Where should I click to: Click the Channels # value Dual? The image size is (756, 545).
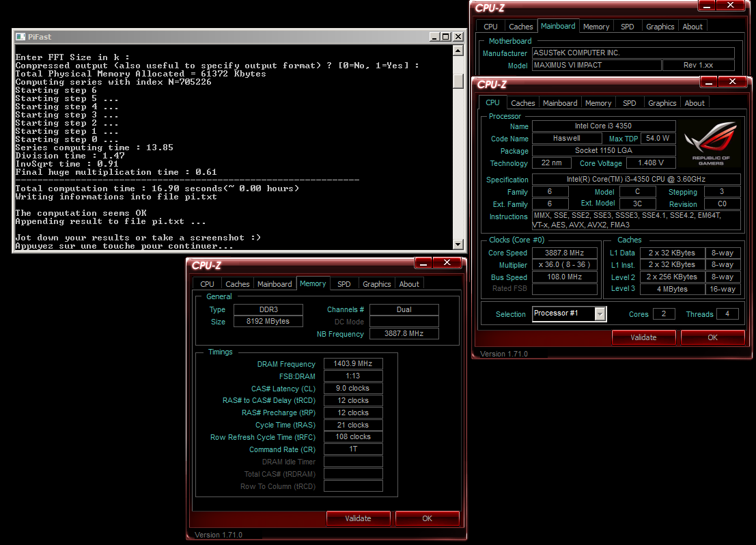[404, 309]
